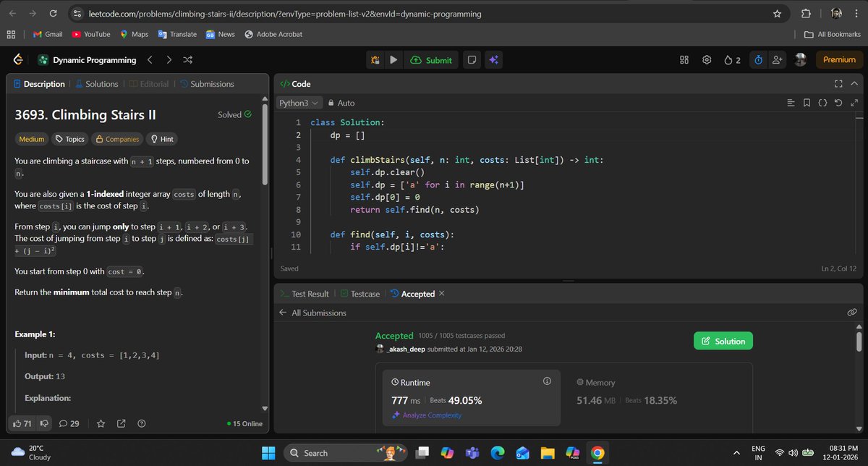Show the streak flame counter
The width and height of the screenshot is (868, 466).
732,60
